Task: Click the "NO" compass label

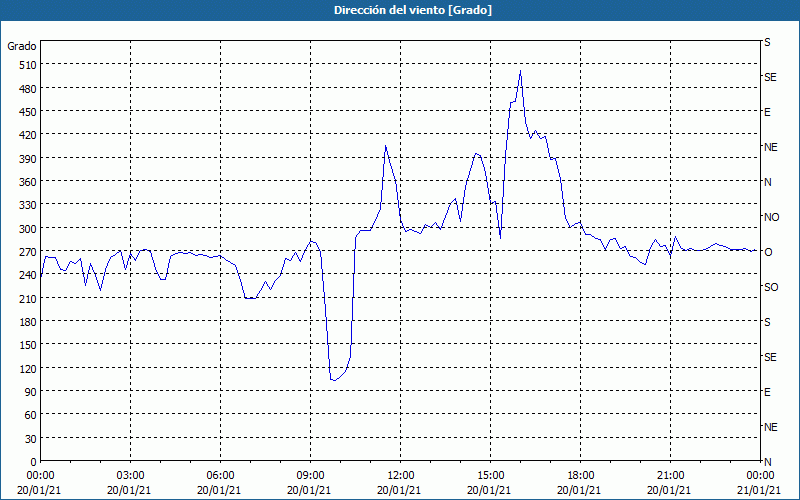Action: pos(771,217)
